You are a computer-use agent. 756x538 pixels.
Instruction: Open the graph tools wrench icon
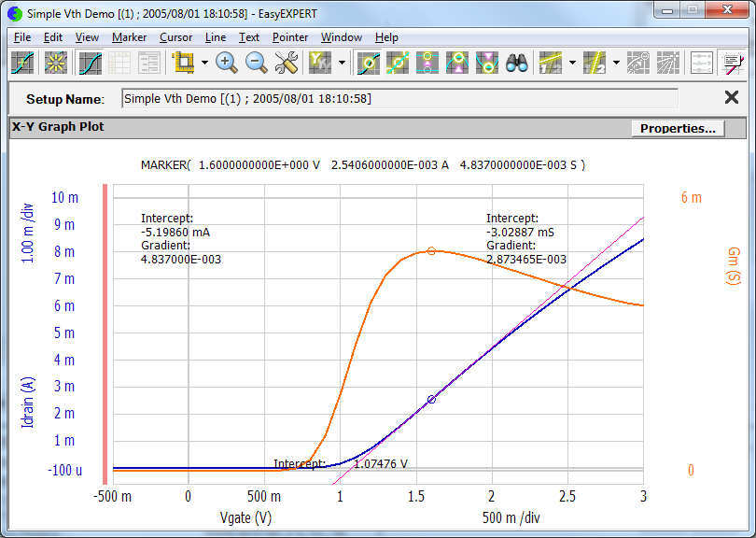click(285, 63)
